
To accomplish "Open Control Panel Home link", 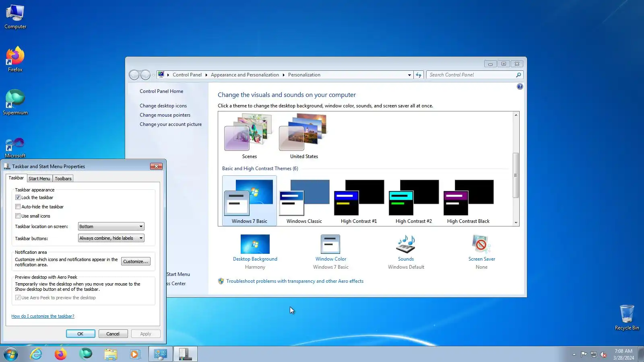I will tap(161, 91).
